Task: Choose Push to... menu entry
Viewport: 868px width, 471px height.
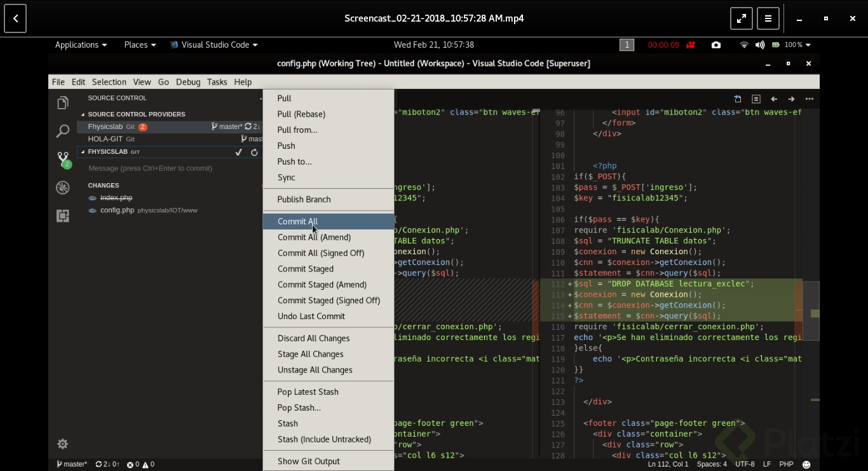Action: coord(329,161)
